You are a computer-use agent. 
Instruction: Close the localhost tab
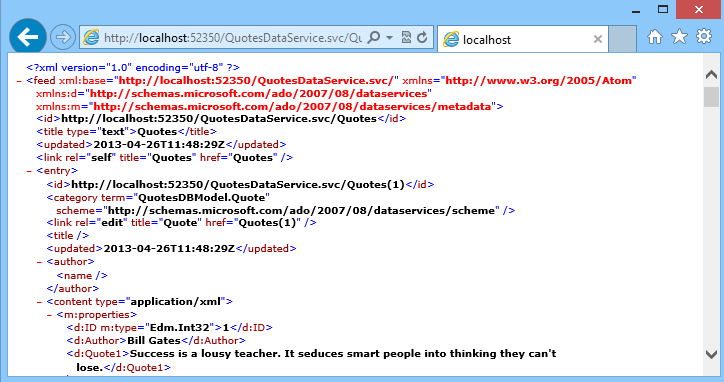pyautogui.click(x=597, y=39)
